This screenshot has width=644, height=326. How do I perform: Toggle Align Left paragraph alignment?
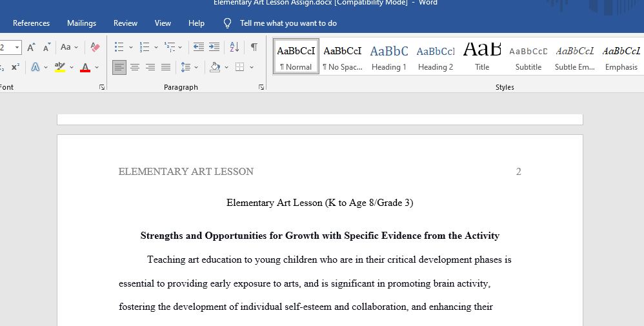119,67
